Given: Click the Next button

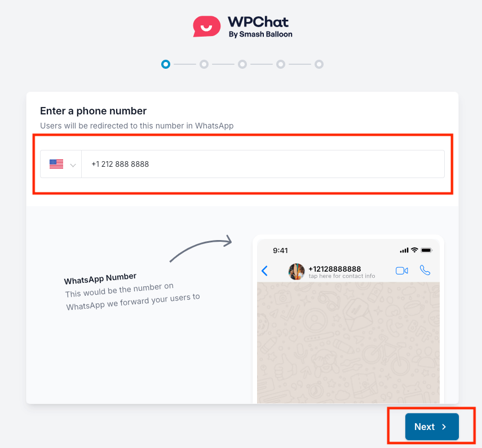Looking at the screenshot, I should coord(432,427).
